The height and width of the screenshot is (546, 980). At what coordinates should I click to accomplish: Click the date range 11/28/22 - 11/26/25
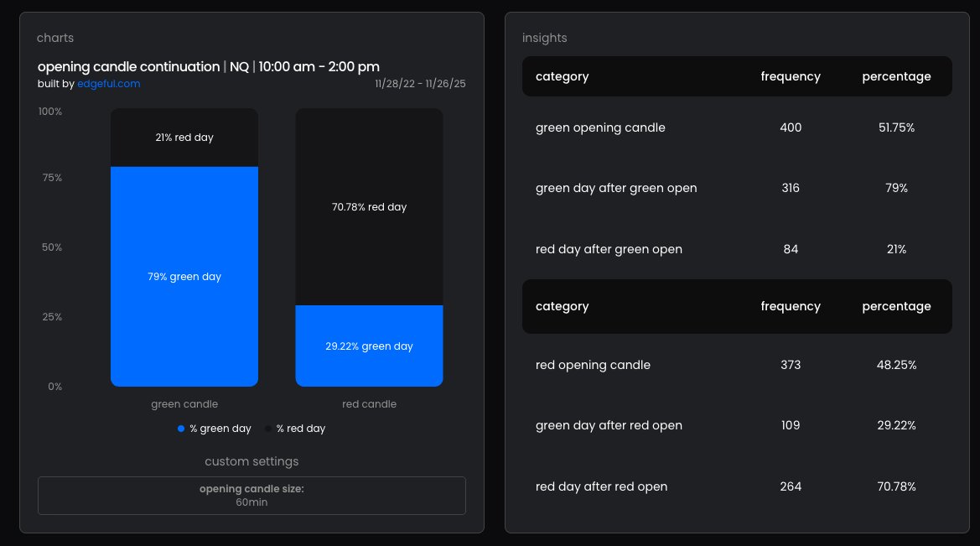[420, 84]
